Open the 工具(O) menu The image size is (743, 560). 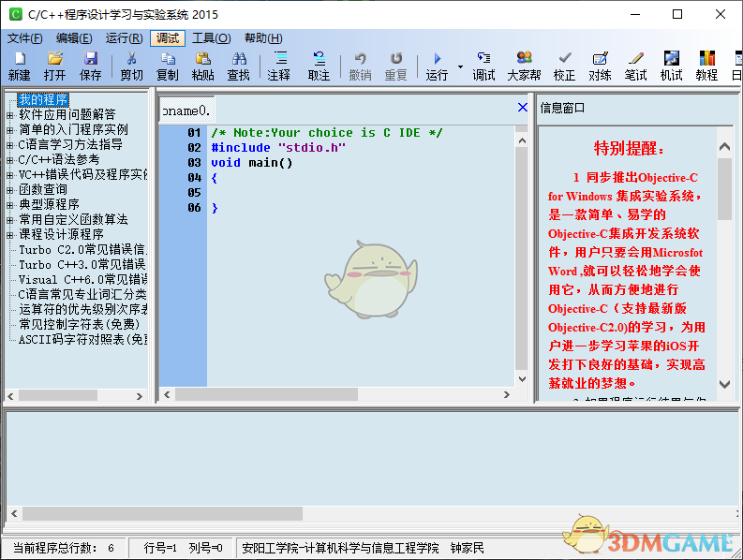click(x=212, y=38)
